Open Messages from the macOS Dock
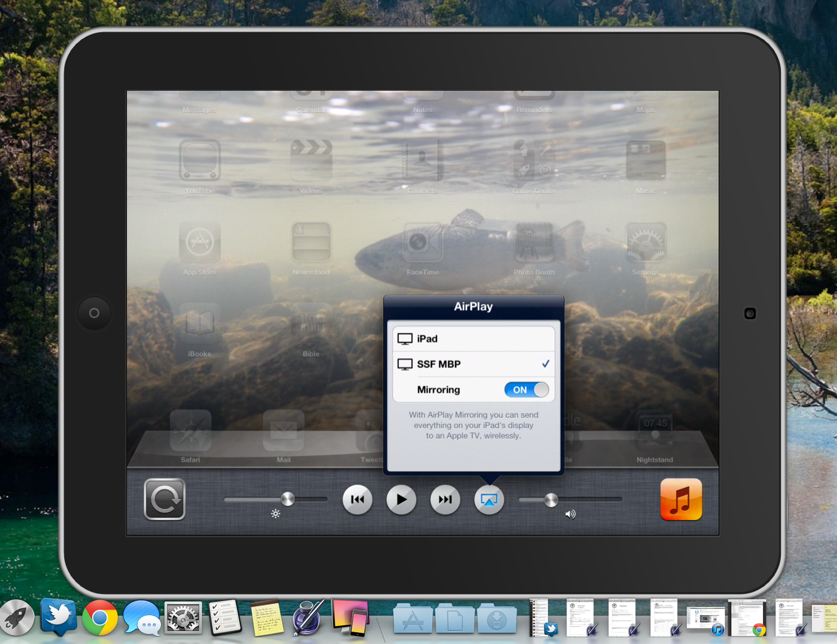 pyautogui.click(x=142, y=618)
